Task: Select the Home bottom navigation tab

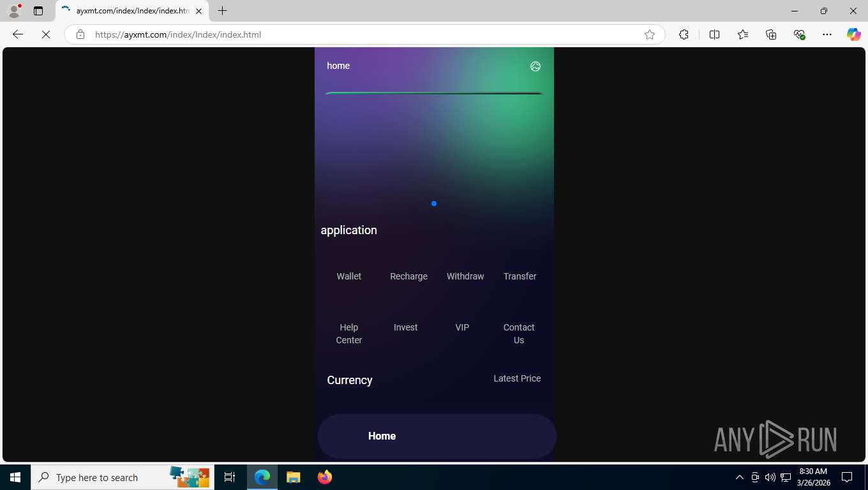Action: (382, 436)
